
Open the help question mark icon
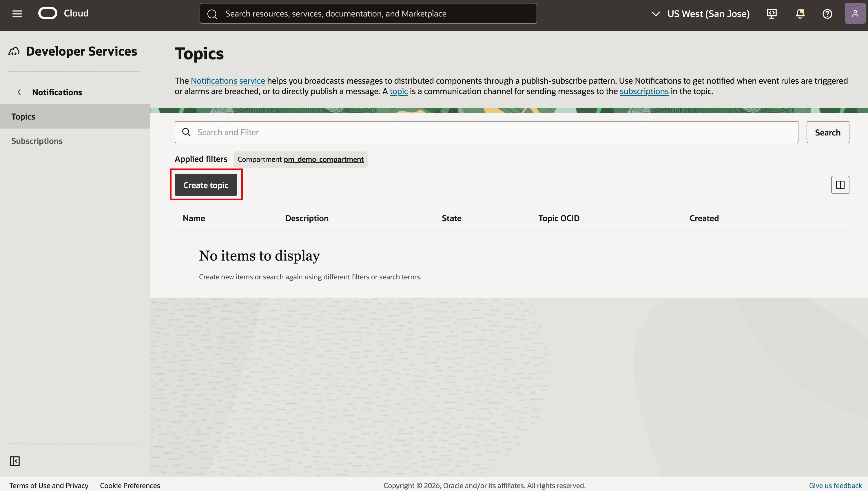[827, 14]
